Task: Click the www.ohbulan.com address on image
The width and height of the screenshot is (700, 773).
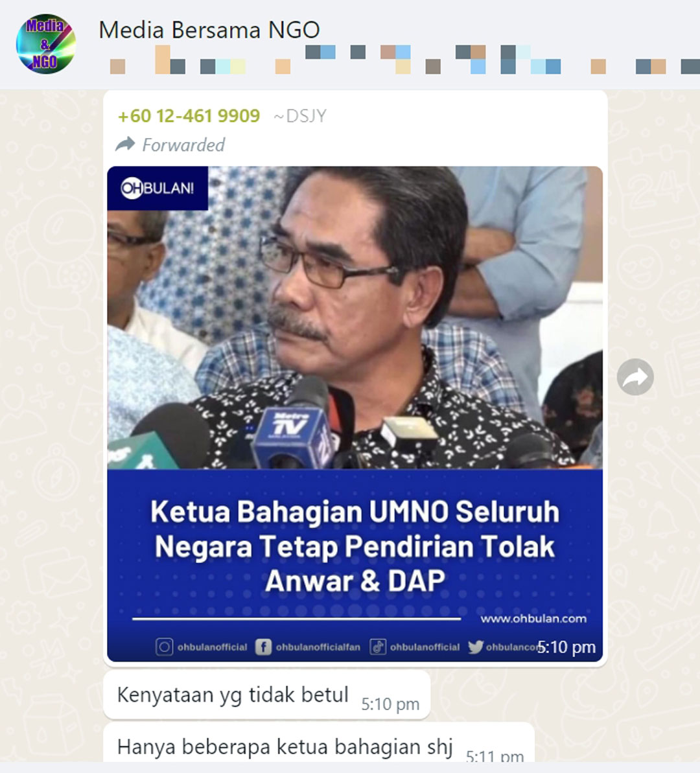Action: pos(534,618)
